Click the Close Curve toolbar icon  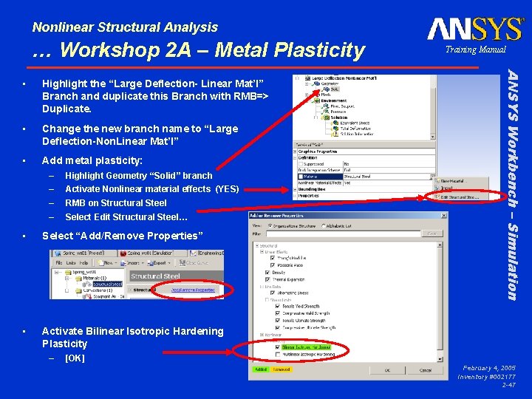coord(183,263)
